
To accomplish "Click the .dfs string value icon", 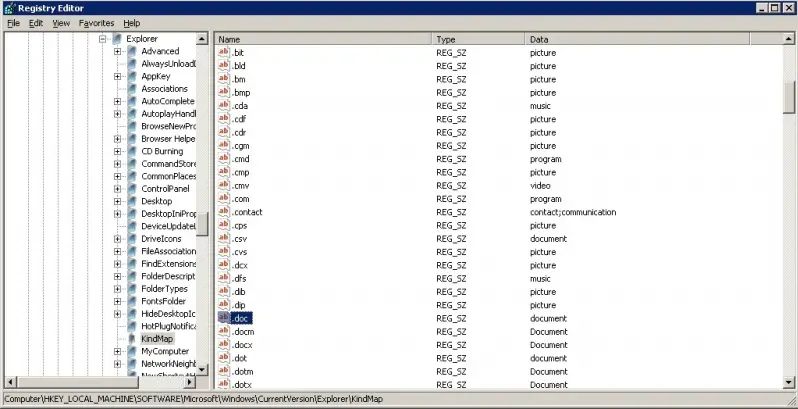I will pos(223,278).
